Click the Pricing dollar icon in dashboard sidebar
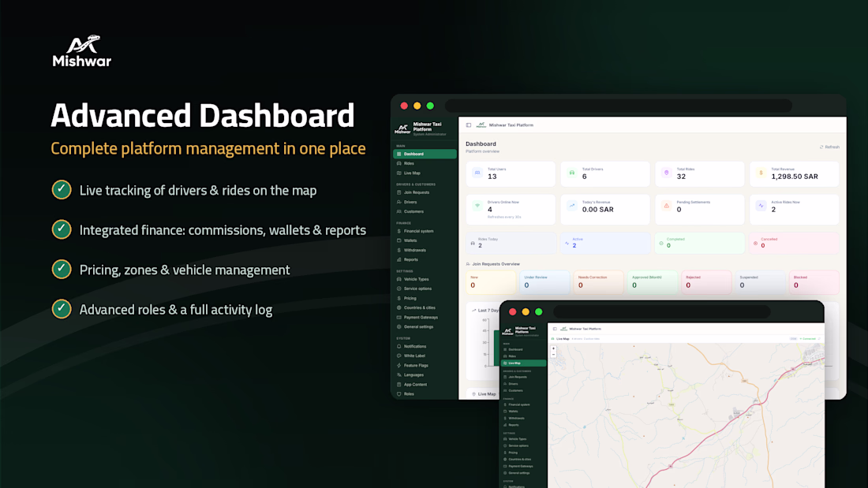 (399, 298)
